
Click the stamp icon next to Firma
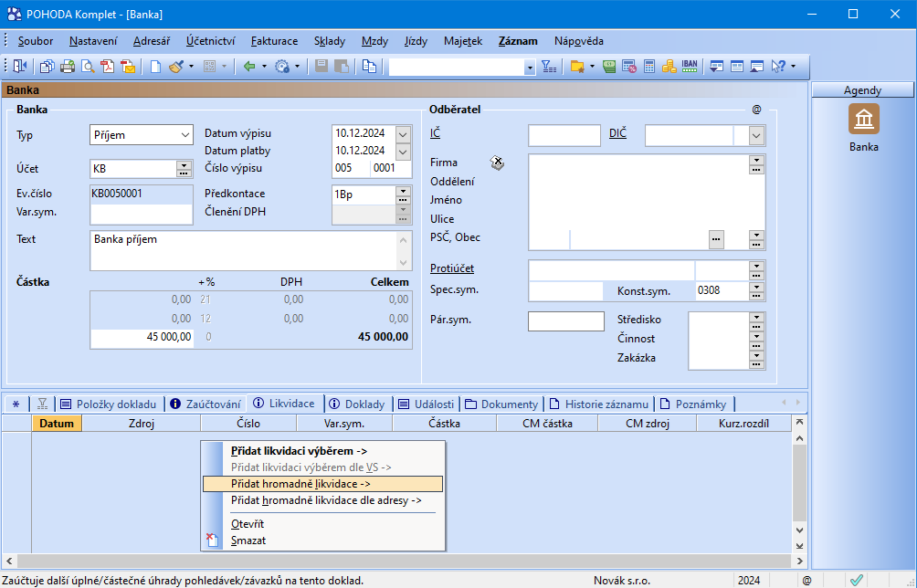coord(497,163)
